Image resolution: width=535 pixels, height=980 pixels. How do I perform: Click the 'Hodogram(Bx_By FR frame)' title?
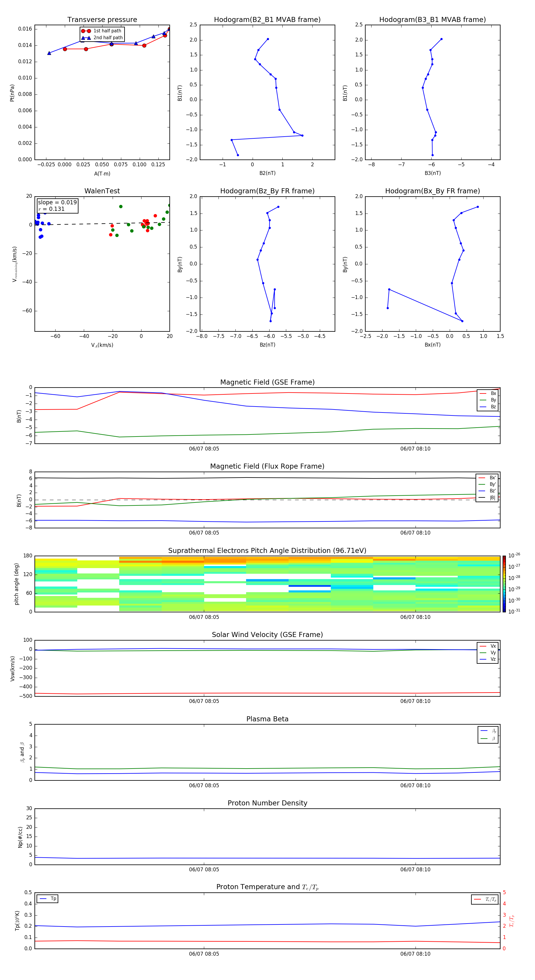pyautogui.click(x=432, y=191)
